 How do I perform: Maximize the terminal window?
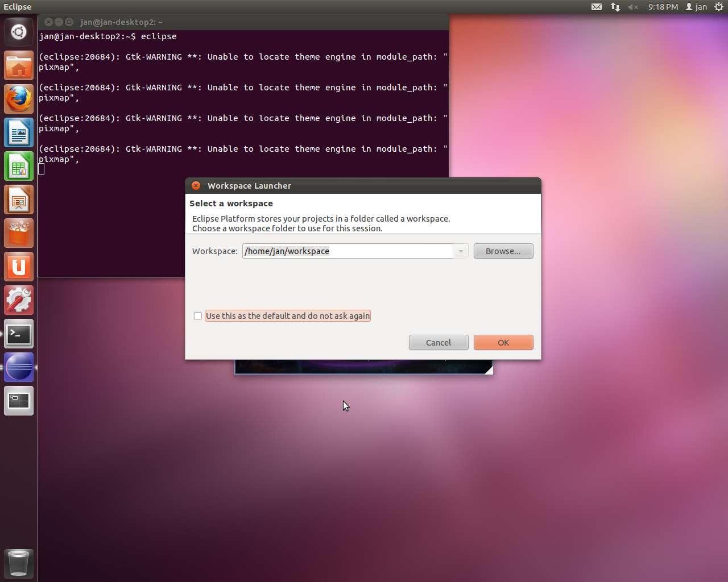coord(69,22)
